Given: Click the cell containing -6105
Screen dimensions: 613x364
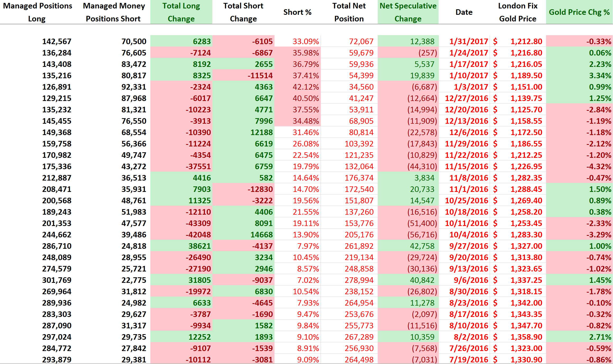Looking at the screenshot, I should tap(243, 41).
